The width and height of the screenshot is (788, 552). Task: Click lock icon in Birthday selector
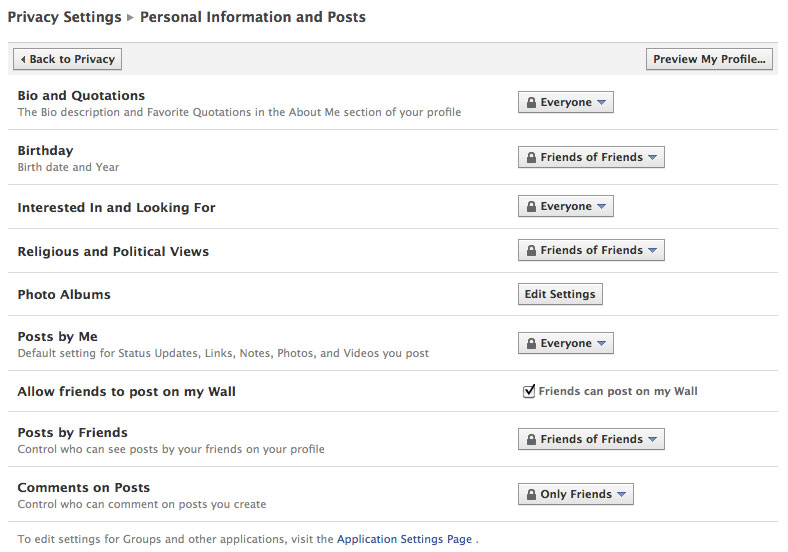point(531,157)
